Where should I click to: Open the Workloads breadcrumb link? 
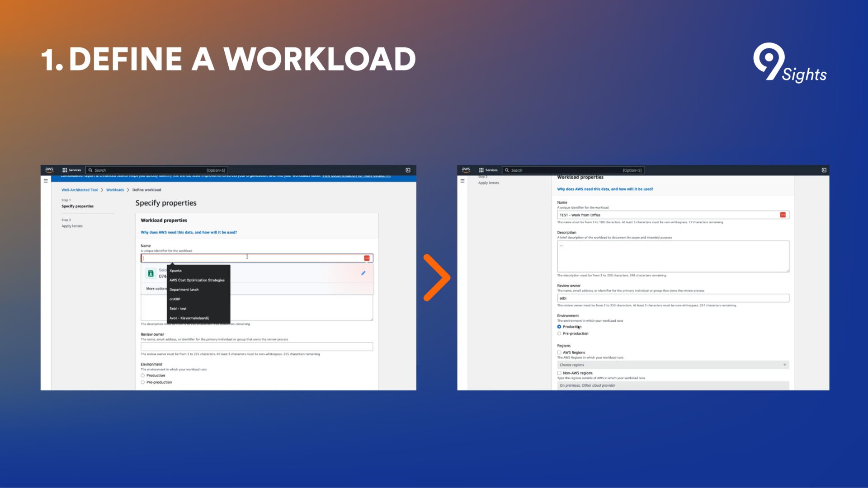coord(115,190)
